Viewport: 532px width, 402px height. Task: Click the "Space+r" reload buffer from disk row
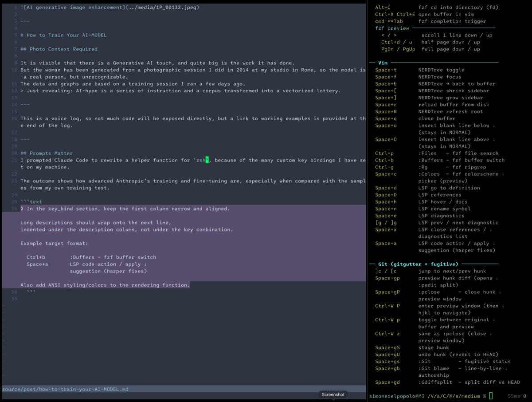432,105
